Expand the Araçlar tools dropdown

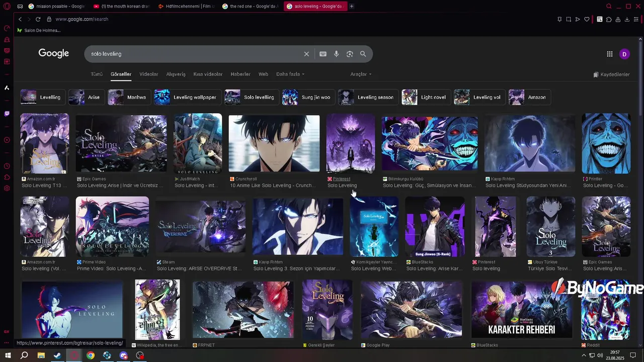pyautogui.click(x=361, y=74)
